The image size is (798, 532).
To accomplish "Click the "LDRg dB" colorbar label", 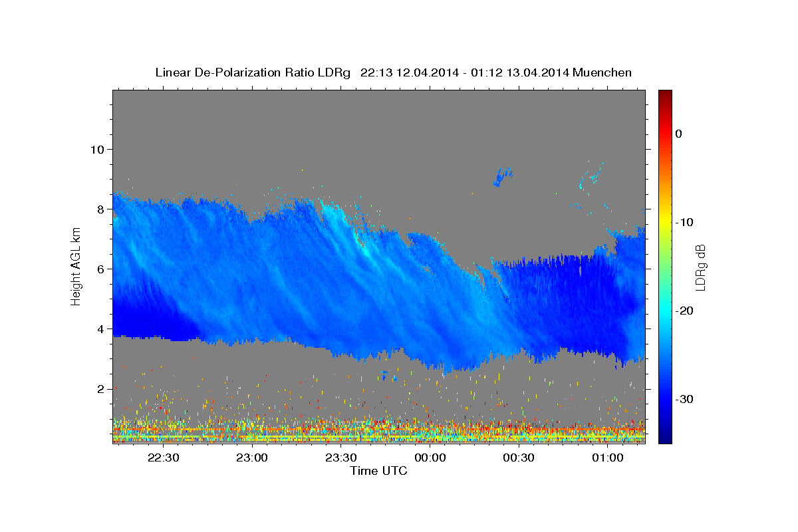I will click(x=700, y=267).
